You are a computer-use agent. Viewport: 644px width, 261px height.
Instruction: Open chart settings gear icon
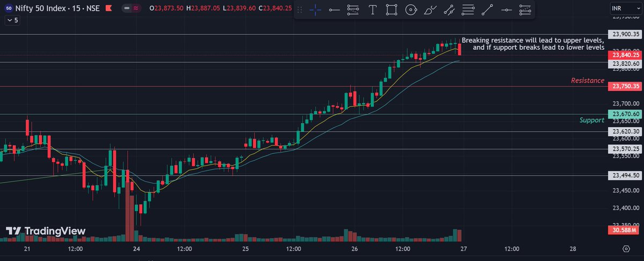pyautogui.click(x=626, y=249)
